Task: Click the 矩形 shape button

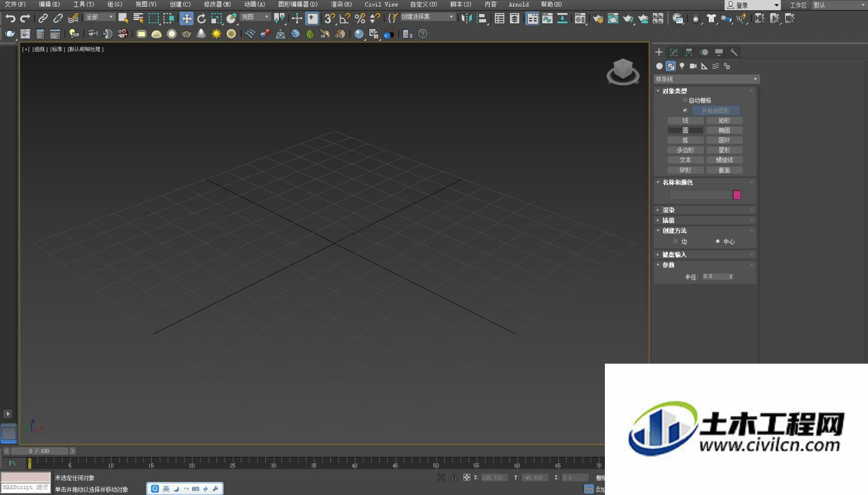Action: 724,120
